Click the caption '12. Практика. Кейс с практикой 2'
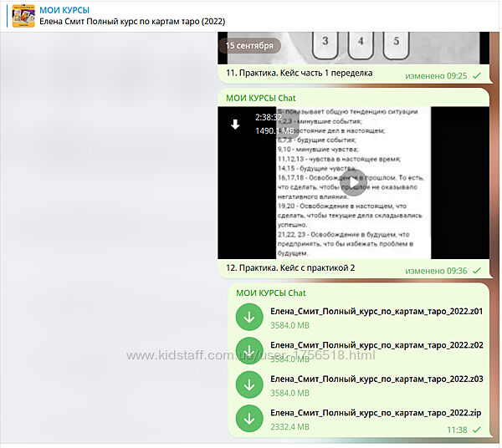This screenshot has width=502, height=448. click(291, 268)
